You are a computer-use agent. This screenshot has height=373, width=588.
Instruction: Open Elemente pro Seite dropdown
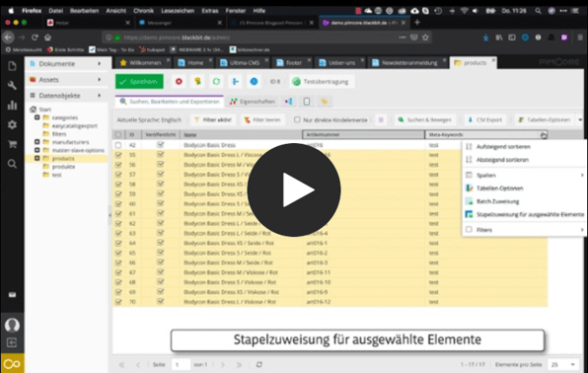click(x=572, y=364)
